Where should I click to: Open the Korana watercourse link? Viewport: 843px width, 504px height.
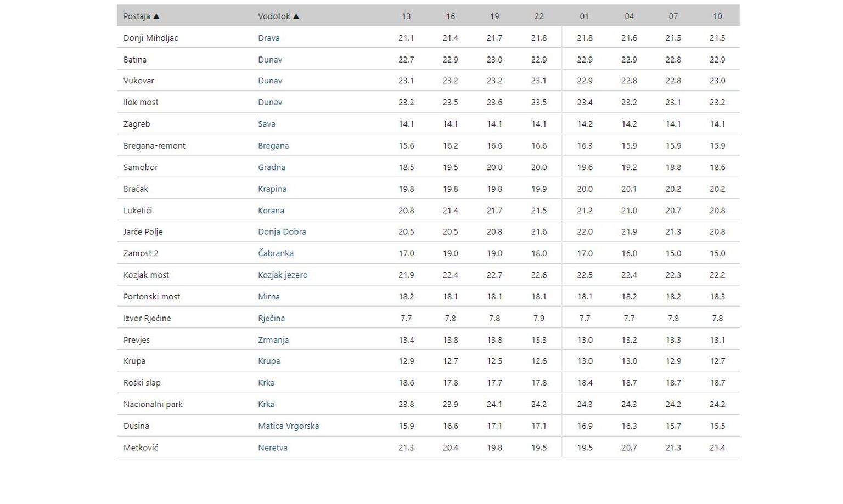pyautogui.click(x=271, y=211)
